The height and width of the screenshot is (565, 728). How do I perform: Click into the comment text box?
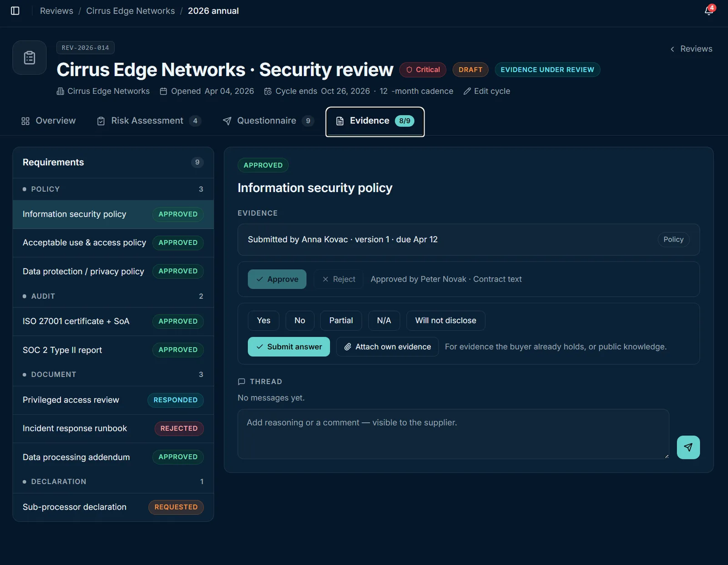pos(453,434)
